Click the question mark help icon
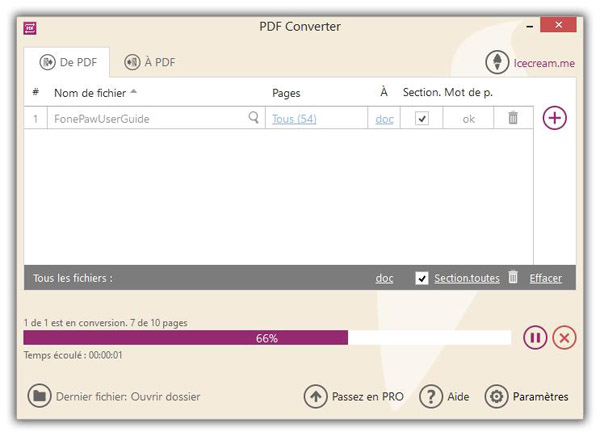This screenshot has width=600, height=436. (x=431, y=397)
